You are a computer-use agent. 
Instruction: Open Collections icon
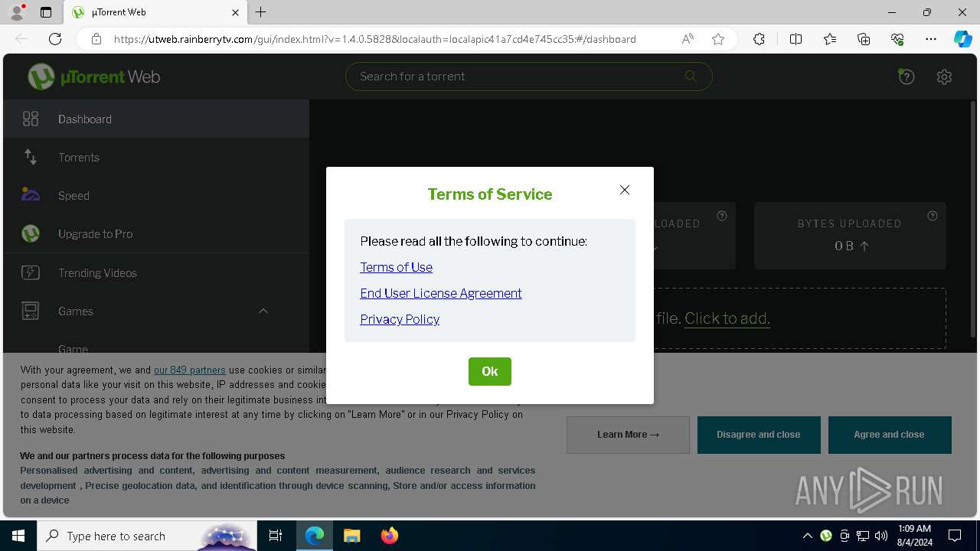pyautogui.click(x=864, y=39)
